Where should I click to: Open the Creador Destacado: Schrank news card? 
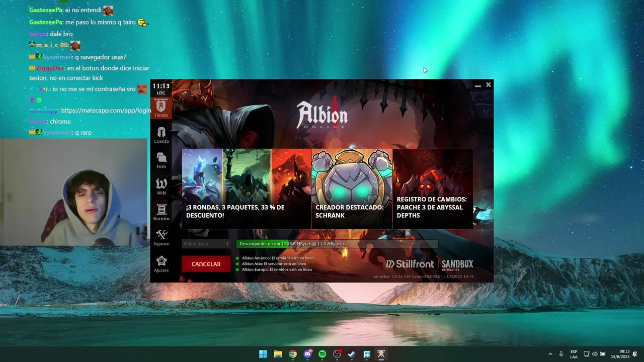(x=352, y=189)
